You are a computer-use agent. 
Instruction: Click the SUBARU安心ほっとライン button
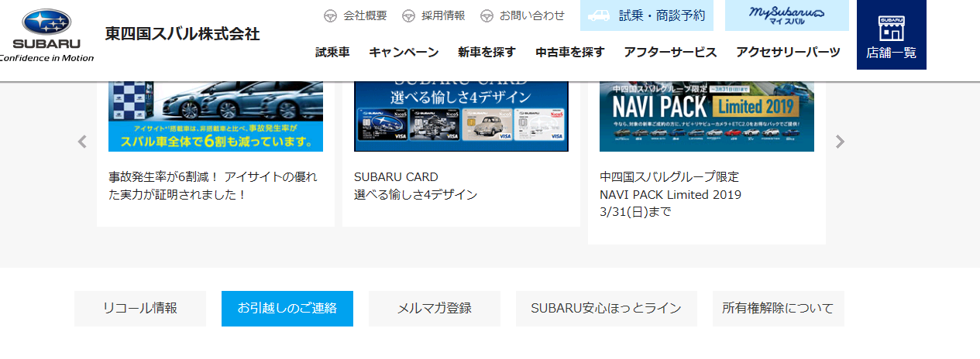click(607, 308)
